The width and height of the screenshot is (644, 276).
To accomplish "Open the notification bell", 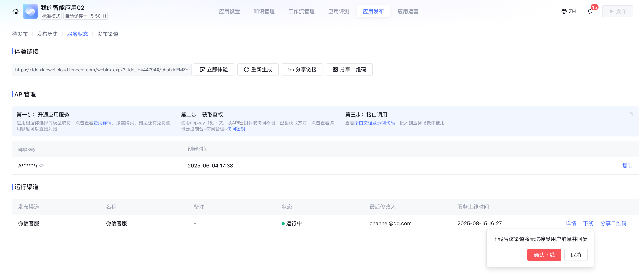I will click(x=590, y=12).
